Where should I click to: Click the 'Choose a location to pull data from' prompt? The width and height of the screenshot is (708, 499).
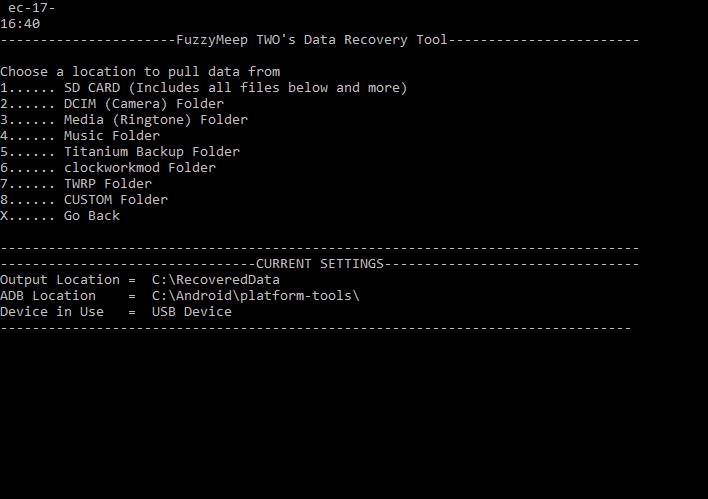tap(140, 72)
